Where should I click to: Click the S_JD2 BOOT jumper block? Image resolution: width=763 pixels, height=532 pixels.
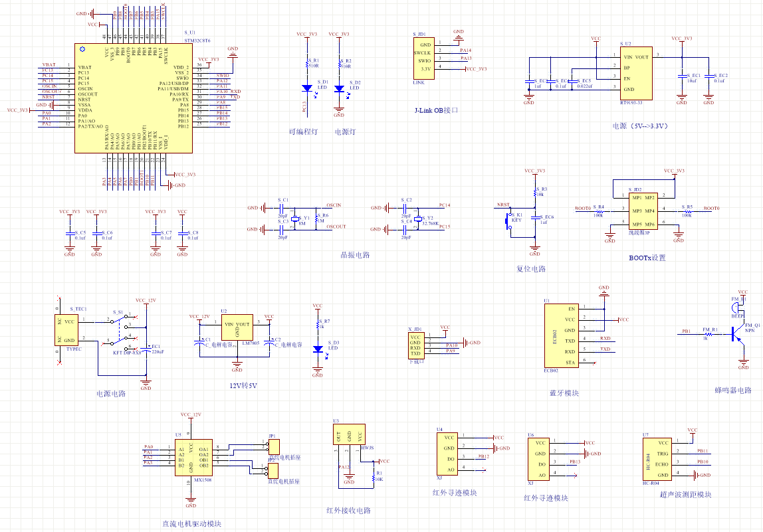(643, 211)
